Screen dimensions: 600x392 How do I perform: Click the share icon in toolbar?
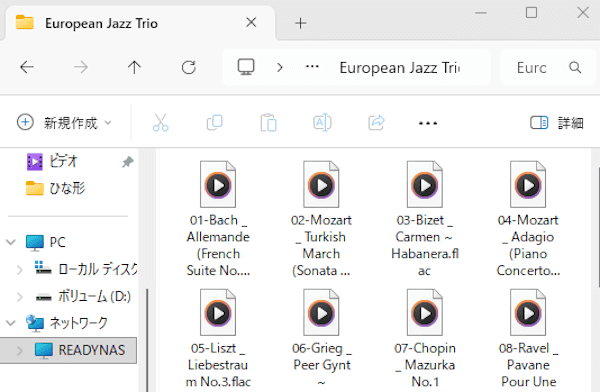pyautogui.click(x=376, y=122)
